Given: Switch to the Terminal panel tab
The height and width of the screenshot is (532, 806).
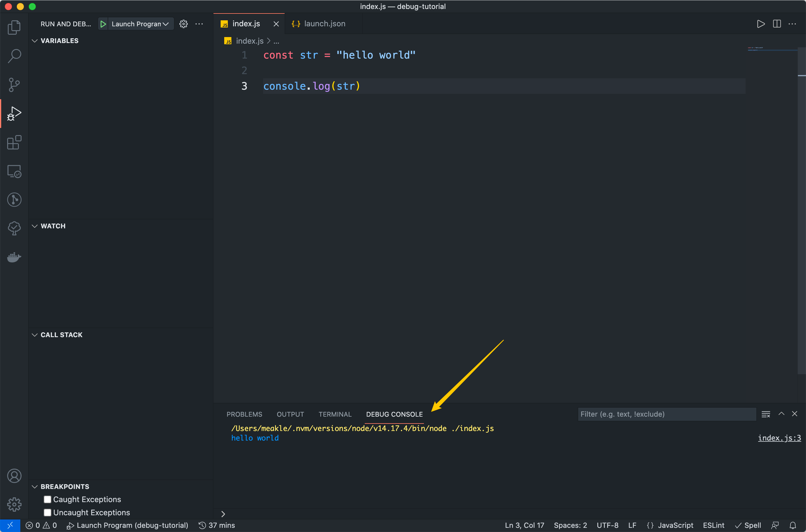Looking at the screenshot, I should pyautogui.click(x=335, y=414).
